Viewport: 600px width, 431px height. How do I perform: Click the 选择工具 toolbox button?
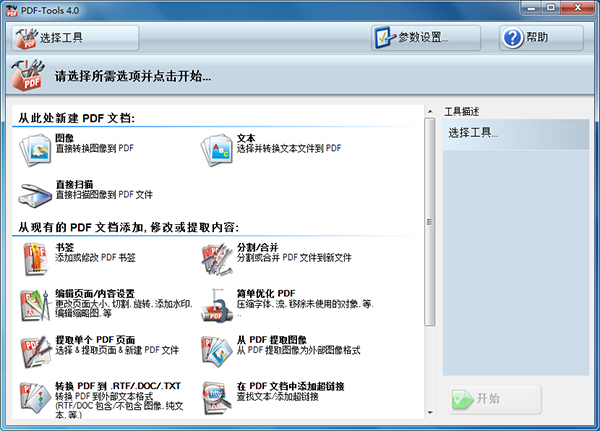click(75, 38)
